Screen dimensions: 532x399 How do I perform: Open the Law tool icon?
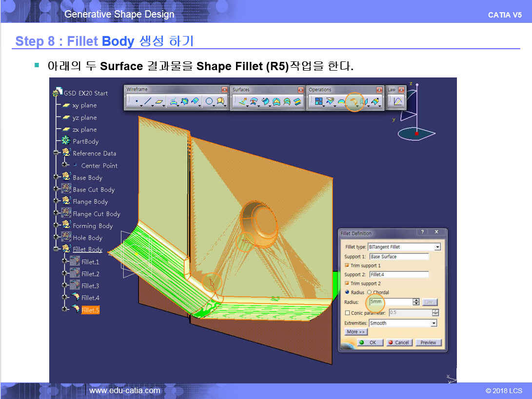coord(397,102)
